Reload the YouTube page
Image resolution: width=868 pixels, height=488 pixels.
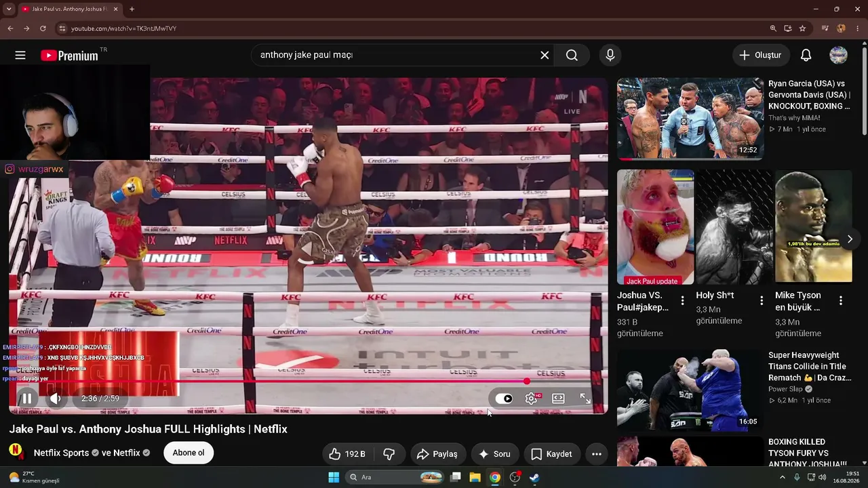pyautogui.click(x=43, y=28)
